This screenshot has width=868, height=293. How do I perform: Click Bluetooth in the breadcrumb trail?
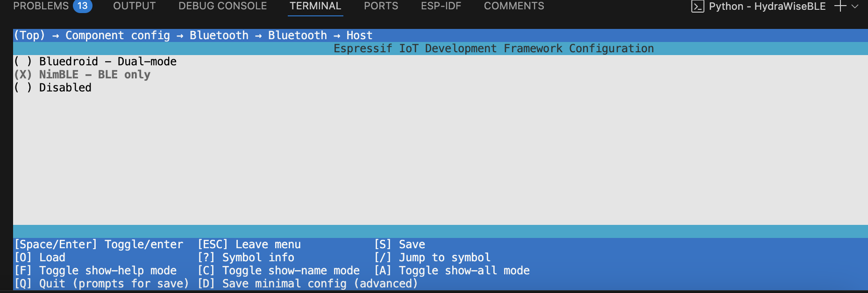(x=219, y=35)
